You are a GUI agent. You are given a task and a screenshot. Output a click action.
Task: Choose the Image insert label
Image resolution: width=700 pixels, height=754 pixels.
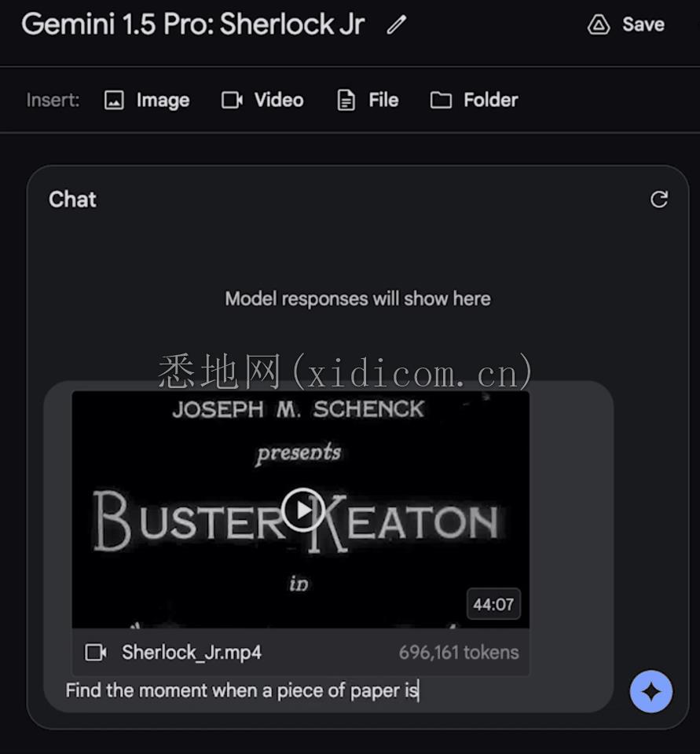tap(163, 101)
